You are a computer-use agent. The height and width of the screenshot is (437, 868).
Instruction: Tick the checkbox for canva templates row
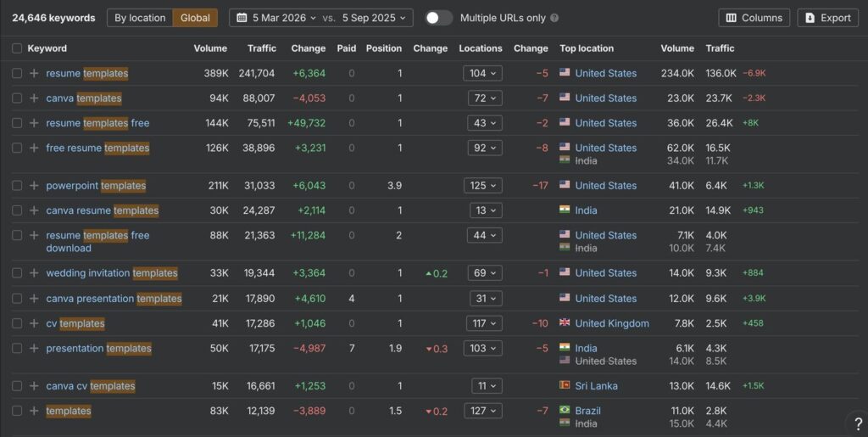(17, 98)
